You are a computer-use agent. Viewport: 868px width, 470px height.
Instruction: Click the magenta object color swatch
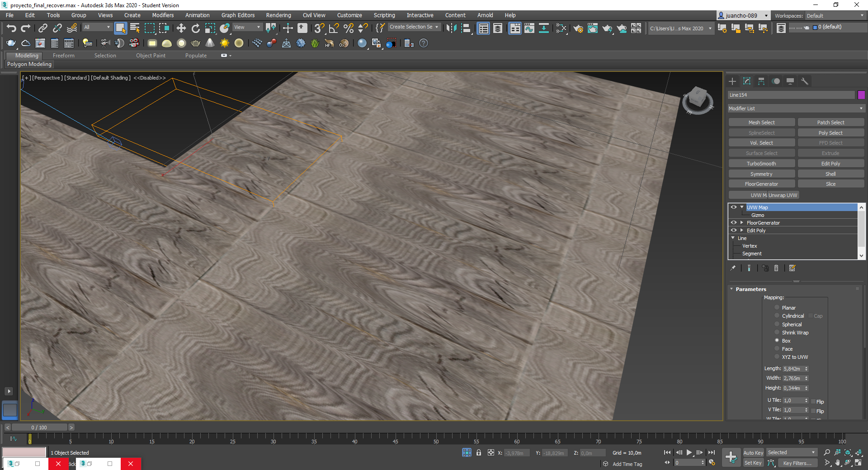pyautogui.click(x=861, y=95)
